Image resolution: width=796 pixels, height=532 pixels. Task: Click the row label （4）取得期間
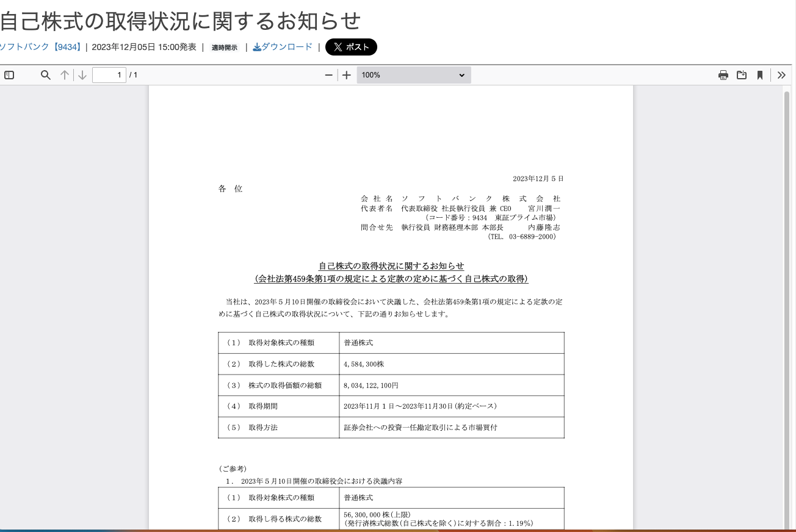pyautogui.click(x=251, y=406)
